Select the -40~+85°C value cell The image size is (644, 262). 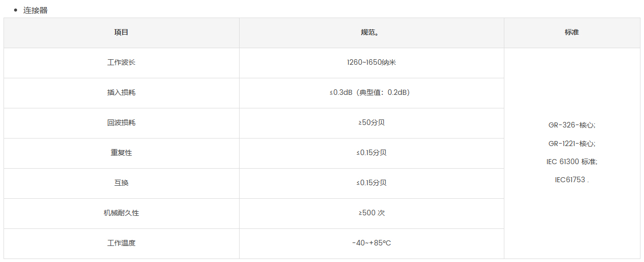click(372, 243)
